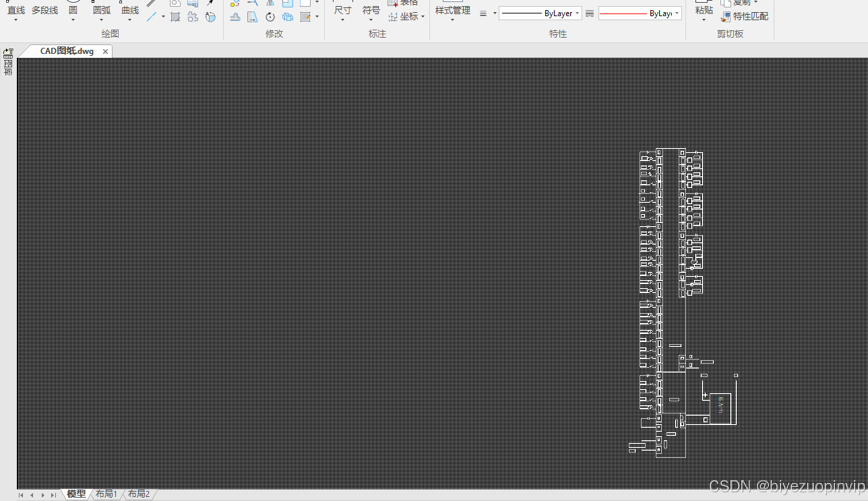
Task: Select the 多段线 polyline tool
Action: pyautogui.click(x=44, y=10)
